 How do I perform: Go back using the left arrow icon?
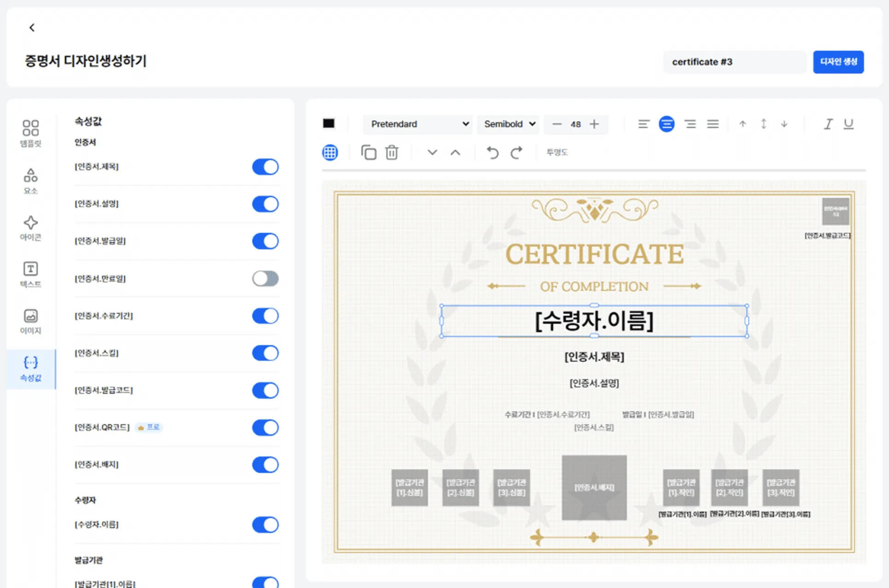pos(32,28)
